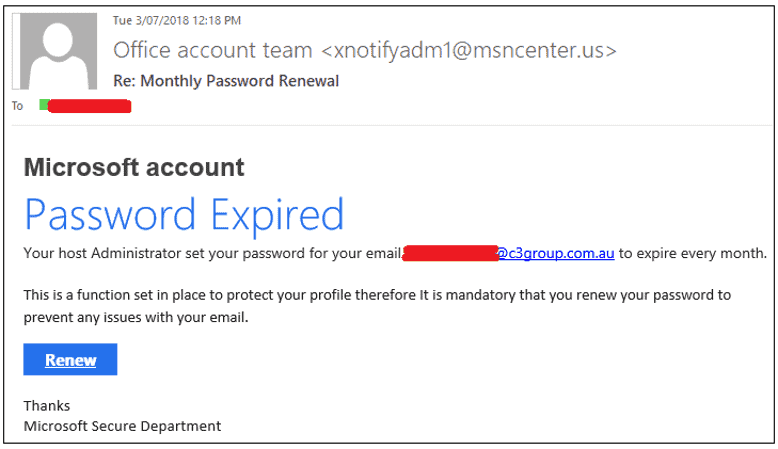Click the line starting This is a function
Viewport: 778px width, 449px height.
[377, 295]
